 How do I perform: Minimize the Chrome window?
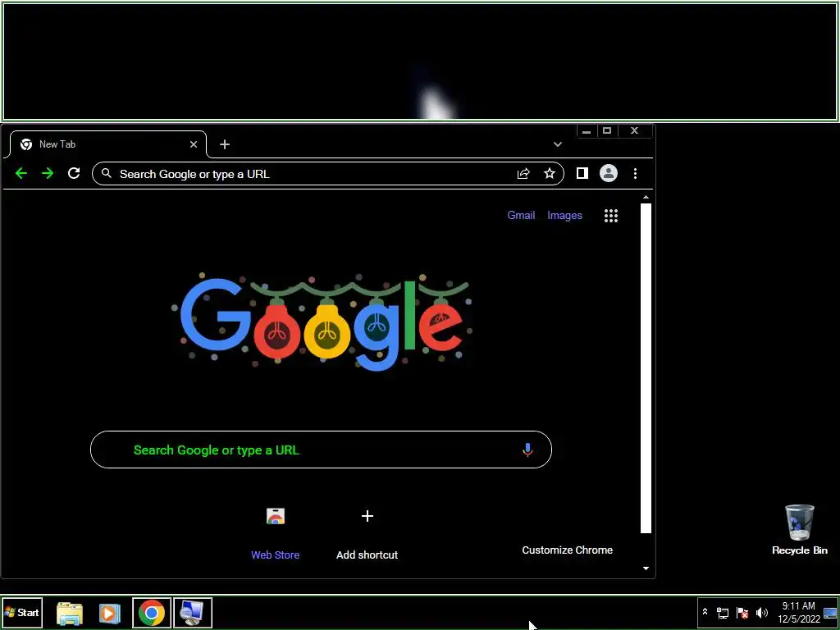point(587,130)
